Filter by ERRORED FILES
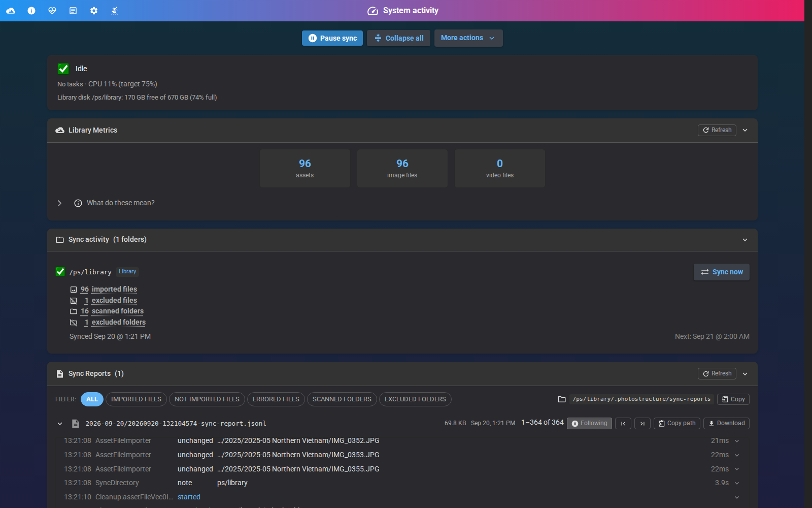Screen dimensions: 812x508 (276, 399)
